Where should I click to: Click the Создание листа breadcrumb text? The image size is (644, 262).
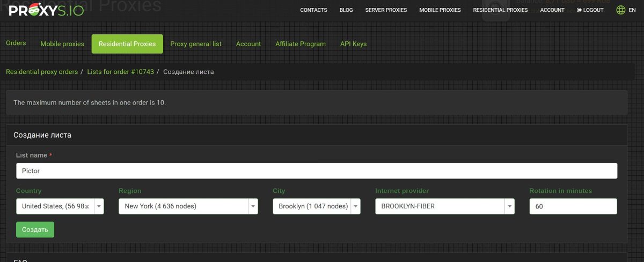coord(188,72)
